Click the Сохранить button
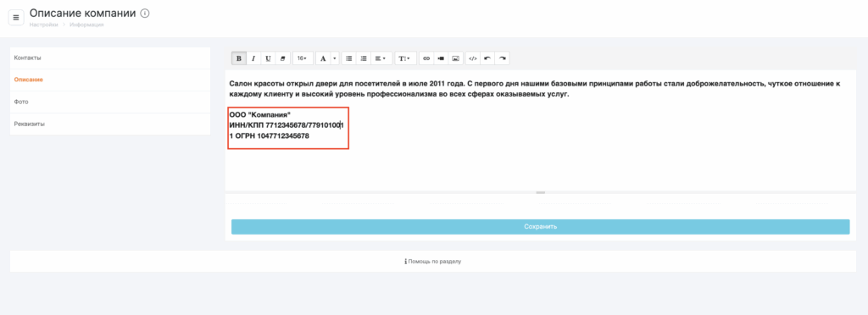The image size is (868, 315). pos(540,227)
